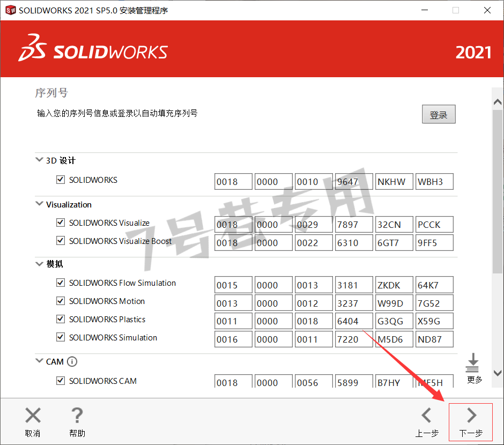Click Visualize third serial field 0029

pos(314,225)
